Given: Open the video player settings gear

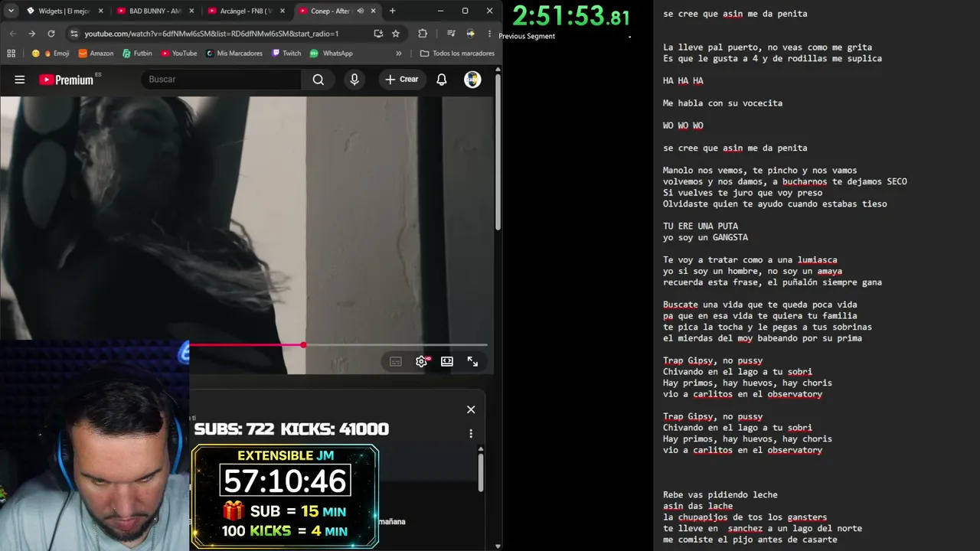Looking at the screenshot, I should [422, 362].
